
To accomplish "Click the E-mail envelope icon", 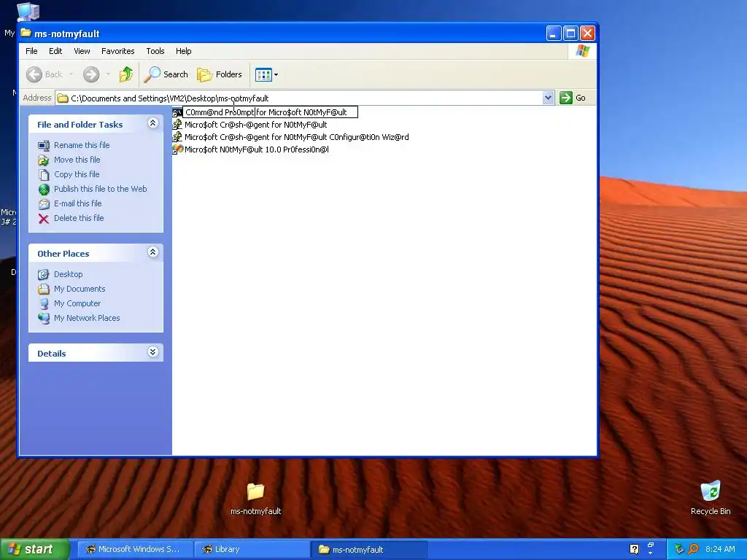I will (x=44, y=204).
